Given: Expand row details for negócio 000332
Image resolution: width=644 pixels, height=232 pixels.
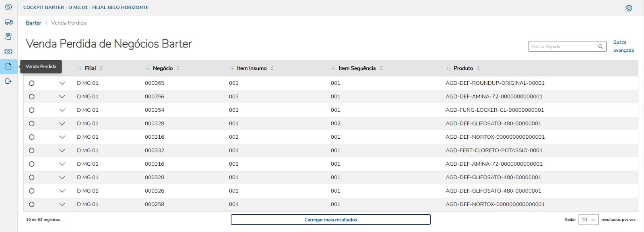Looking at the screenshot, I should 62,151.
